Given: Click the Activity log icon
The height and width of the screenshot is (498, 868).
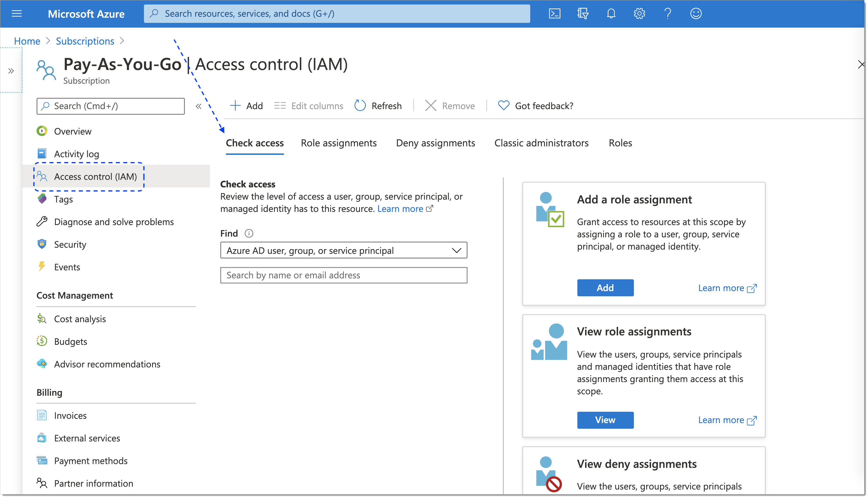Looking at the screenshot, I should [x=42, y=154].
